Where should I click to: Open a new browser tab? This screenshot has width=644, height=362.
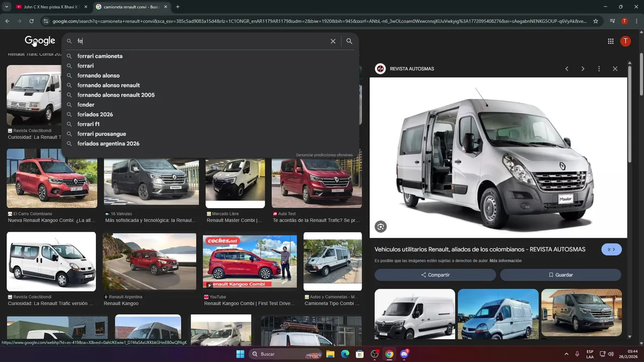178,7
